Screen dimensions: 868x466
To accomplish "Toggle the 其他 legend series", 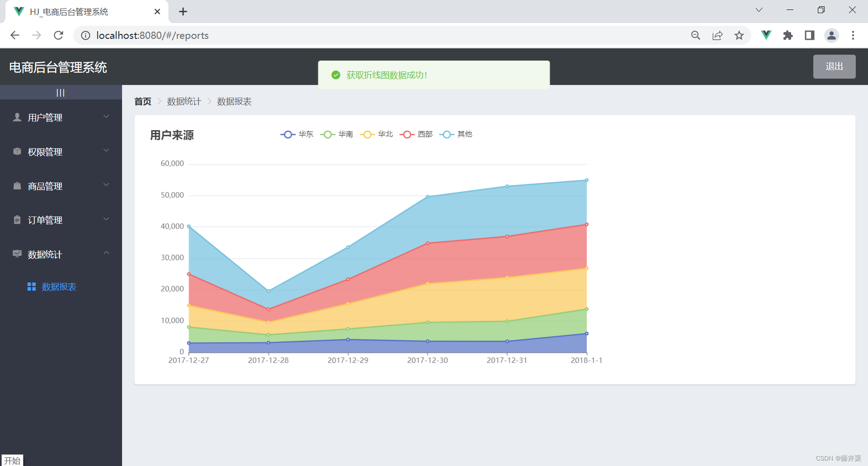I will click(x=456, y=134).
